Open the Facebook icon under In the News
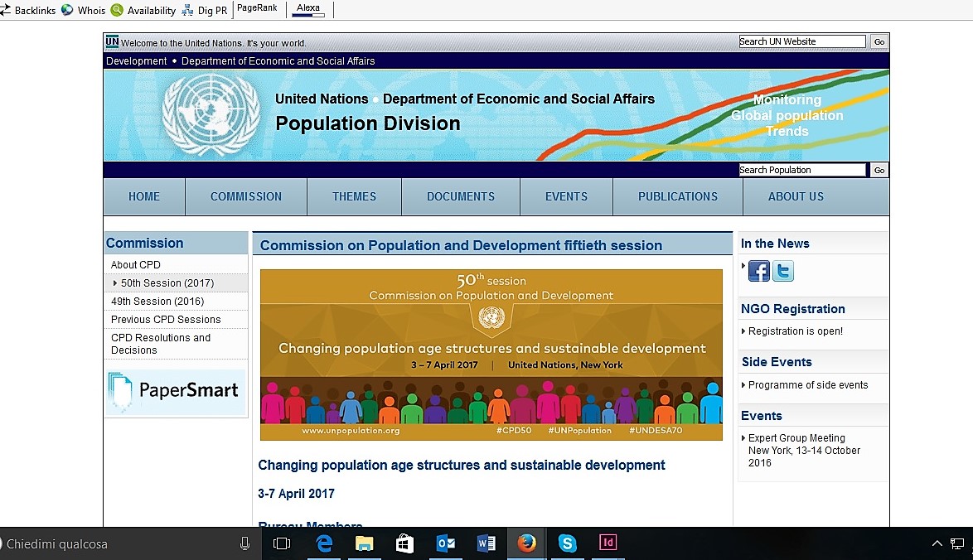 [x=758, y=271]
